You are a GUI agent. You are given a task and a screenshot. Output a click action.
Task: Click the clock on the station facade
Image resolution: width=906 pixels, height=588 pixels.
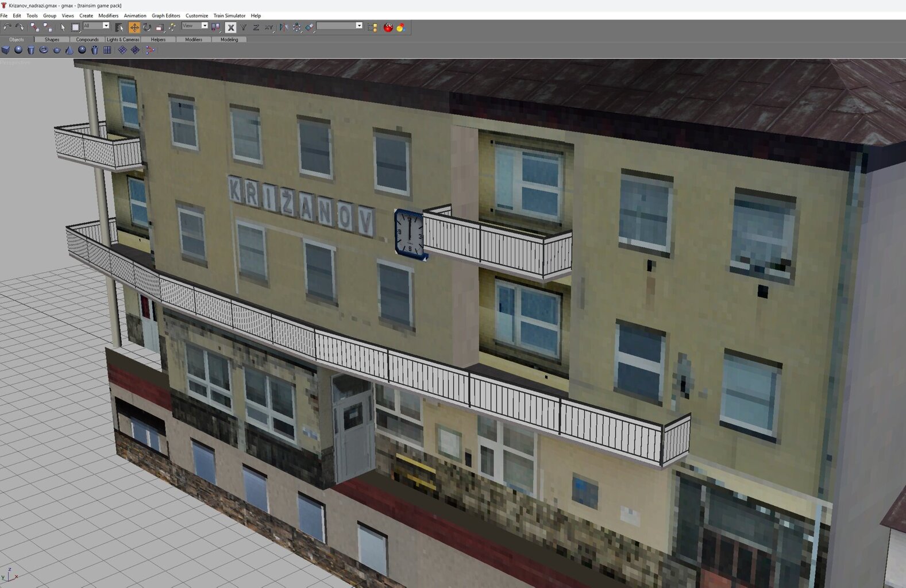409,234
